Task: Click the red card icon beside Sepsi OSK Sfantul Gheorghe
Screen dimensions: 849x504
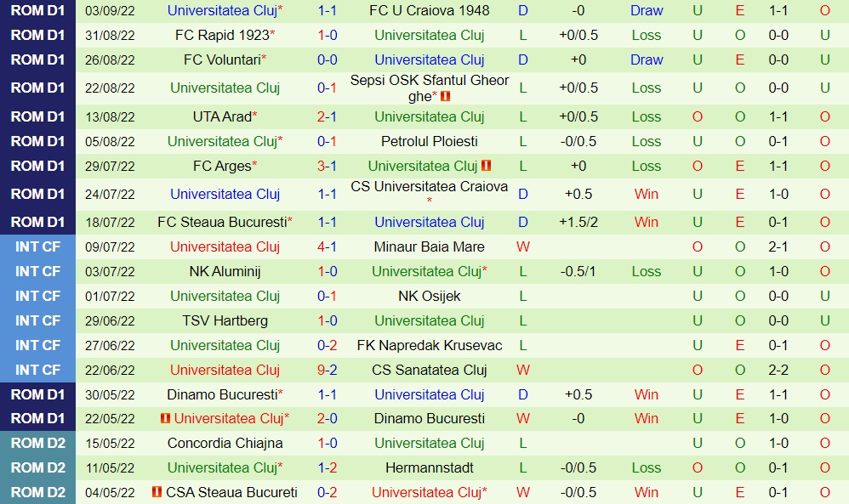Action: tap(445, 97)
